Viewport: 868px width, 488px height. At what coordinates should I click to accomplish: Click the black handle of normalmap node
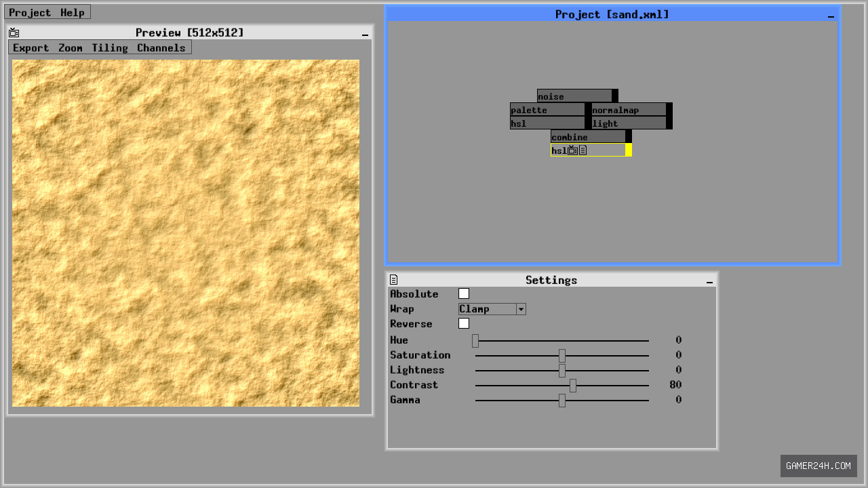669,110
